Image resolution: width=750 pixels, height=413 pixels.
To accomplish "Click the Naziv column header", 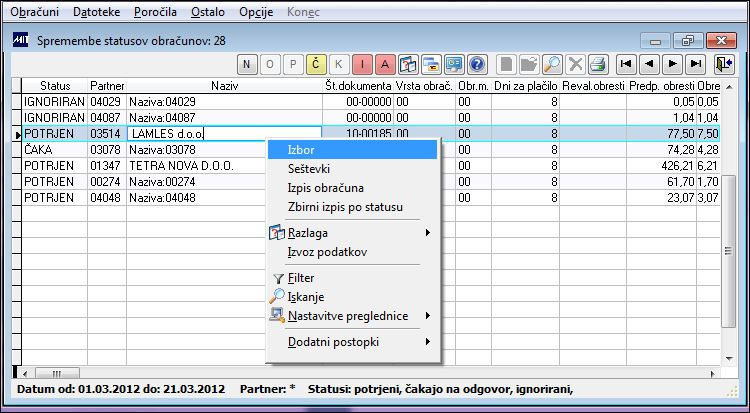I will (x=224, y=86).
